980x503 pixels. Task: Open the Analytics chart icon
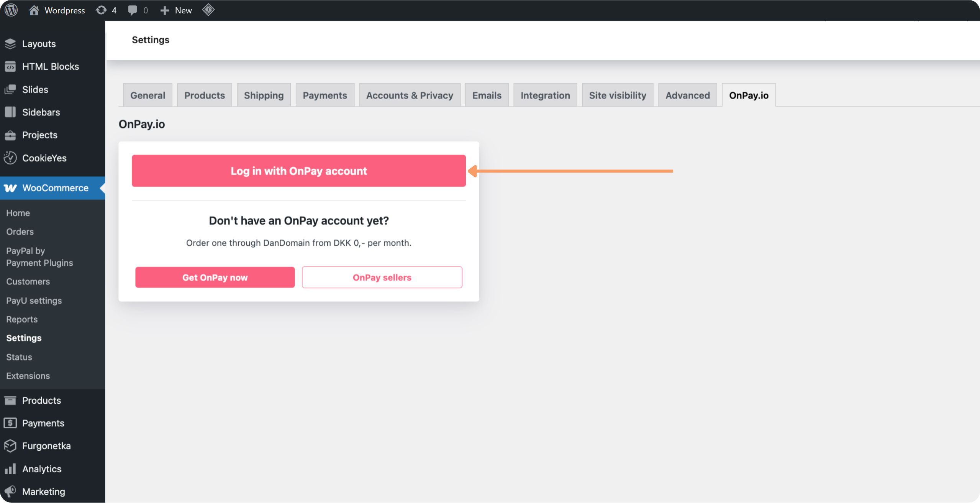(x=11, y=468)
